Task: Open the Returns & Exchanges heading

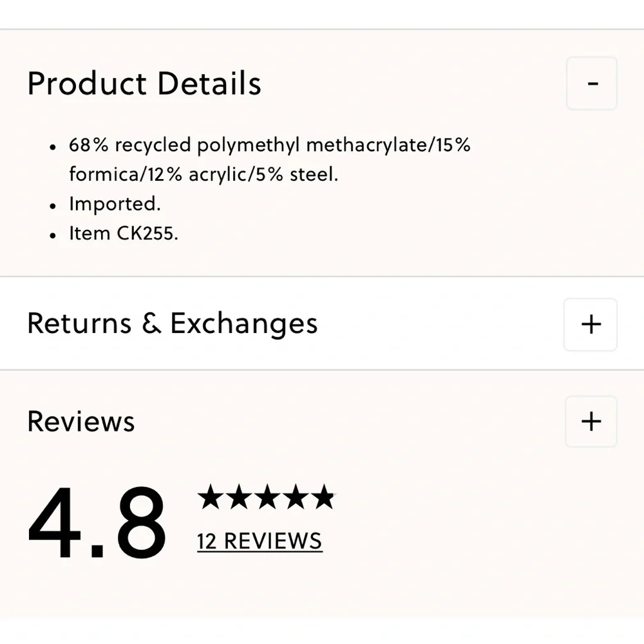Action: (173, 324)
